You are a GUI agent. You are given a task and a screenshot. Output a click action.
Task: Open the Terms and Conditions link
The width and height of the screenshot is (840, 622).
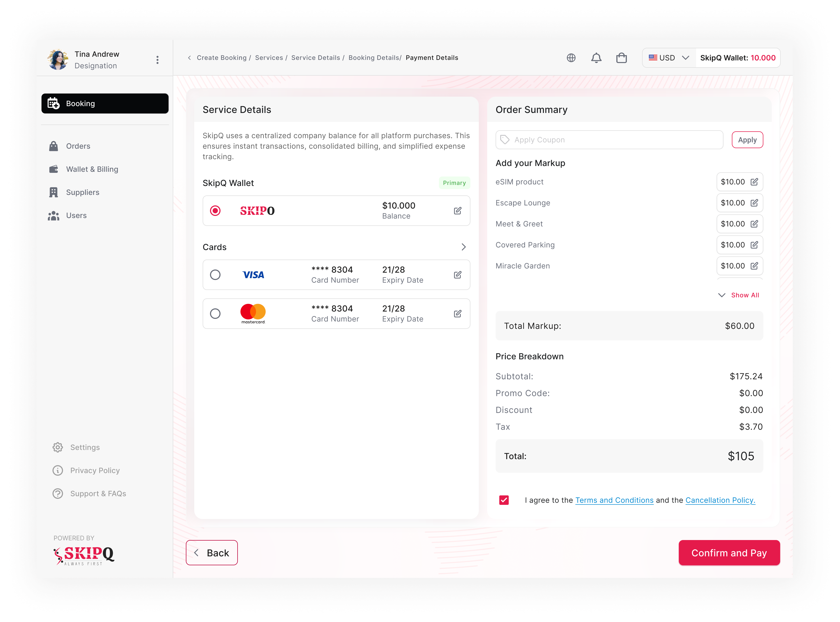click(x=614, y=500)
